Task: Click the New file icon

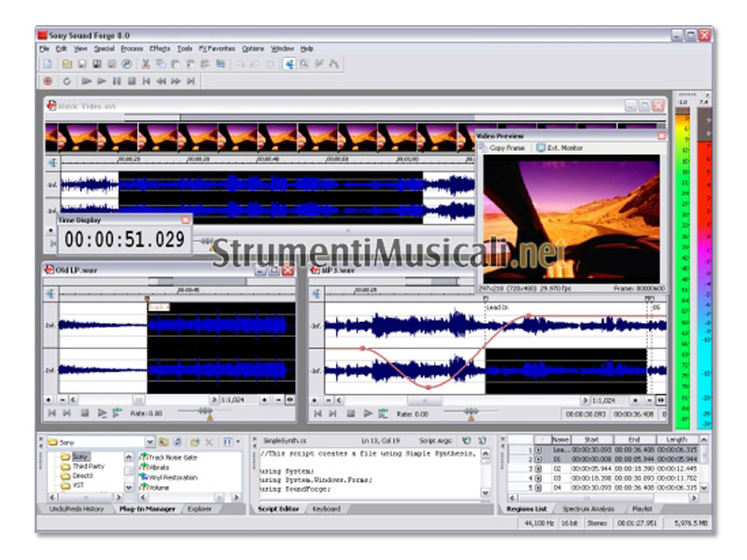Action: click(47, 63)
